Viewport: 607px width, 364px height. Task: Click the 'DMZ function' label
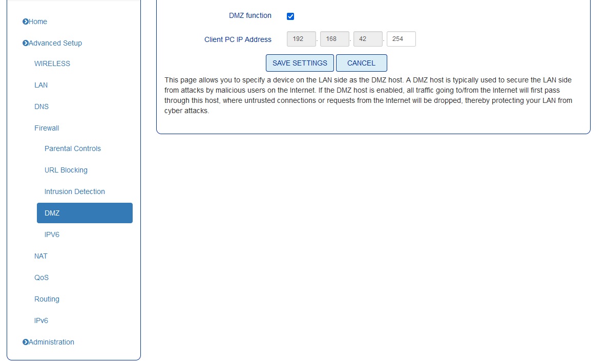250,15
